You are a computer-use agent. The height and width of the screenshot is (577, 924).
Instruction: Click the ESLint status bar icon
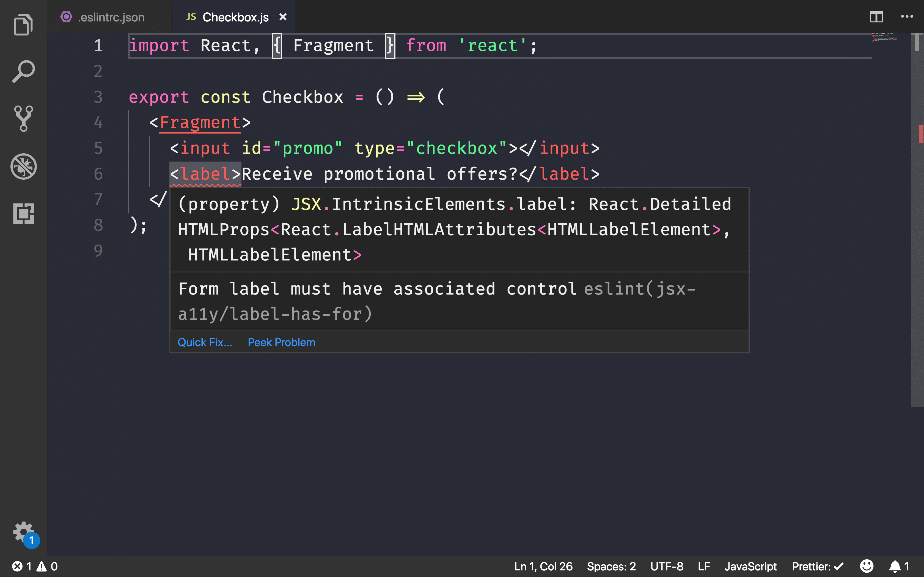click(867, 566)
